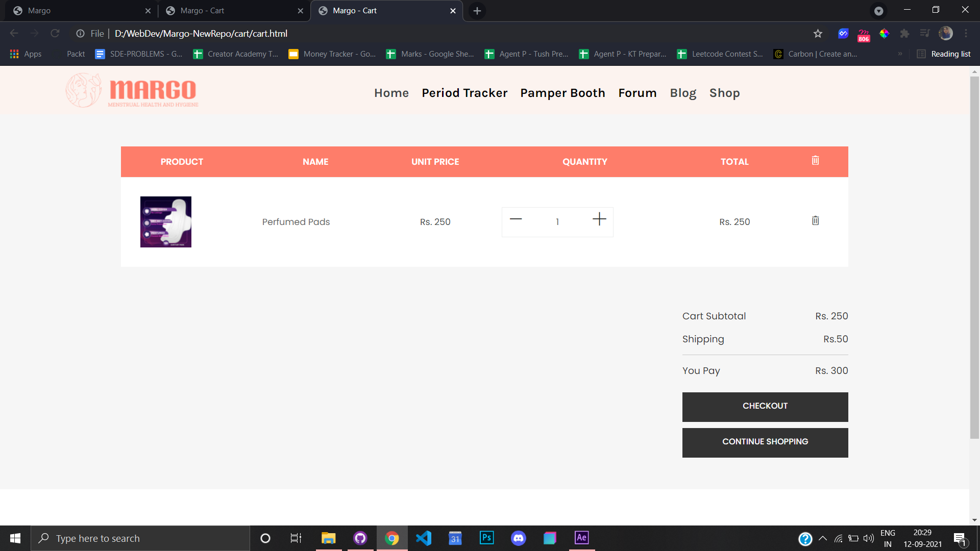980x551 pixels.
Task: Click the CHECKOUT button
Action: pos(765,407)
